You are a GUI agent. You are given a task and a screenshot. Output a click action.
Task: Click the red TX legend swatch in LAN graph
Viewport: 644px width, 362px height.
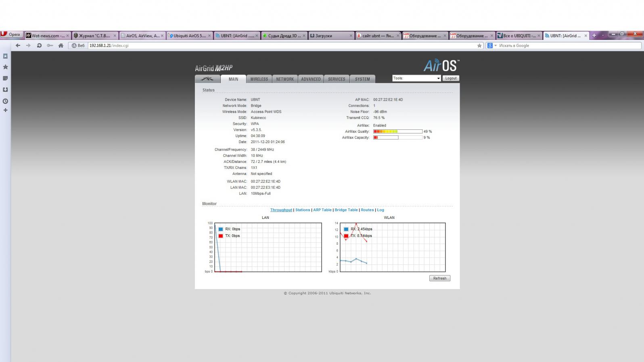click(x=221, y=236)
